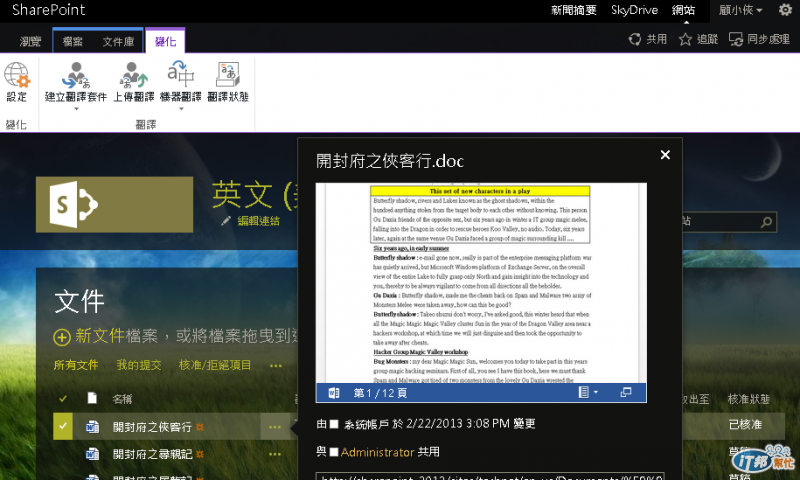Click the presence box beside 系統帳戶
The width and height of the screenshot is (800, 480).
(x=334, y=424)
